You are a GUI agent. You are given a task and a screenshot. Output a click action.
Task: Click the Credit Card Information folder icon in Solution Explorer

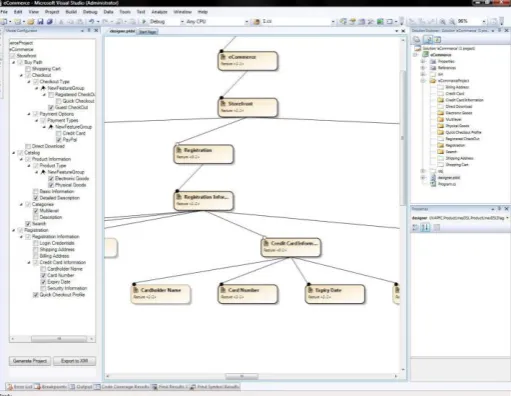click(440, 100)
